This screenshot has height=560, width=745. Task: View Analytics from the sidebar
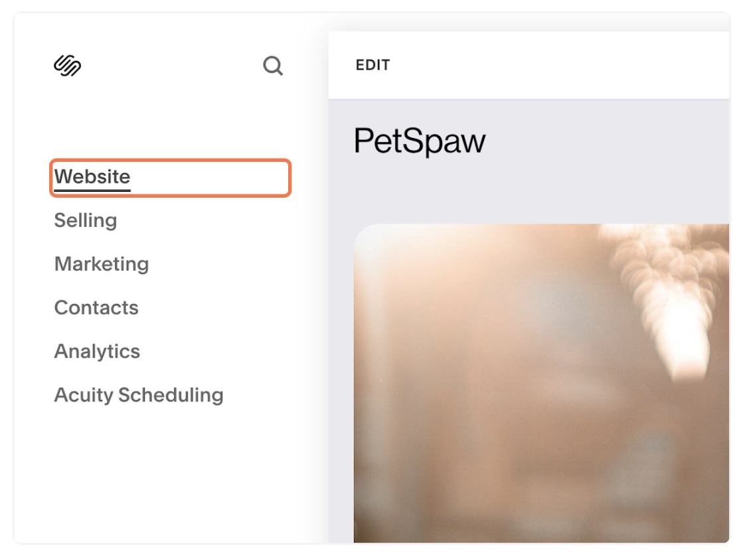[x=98, y=352]
